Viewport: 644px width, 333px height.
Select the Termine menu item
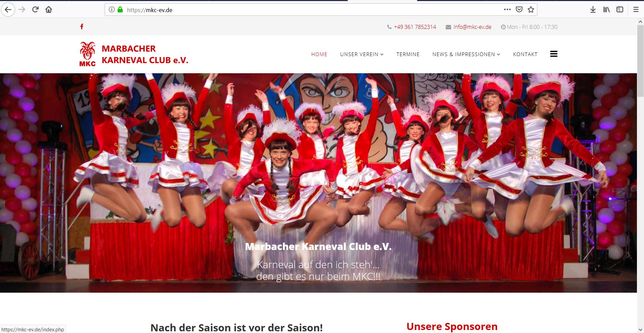pos(408,54)
